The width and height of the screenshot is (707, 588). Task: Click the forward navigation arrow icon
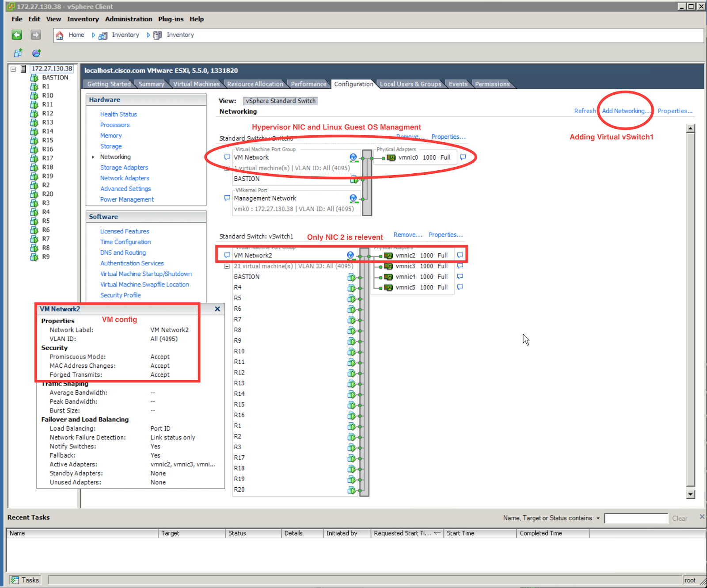tap(35, 35)
